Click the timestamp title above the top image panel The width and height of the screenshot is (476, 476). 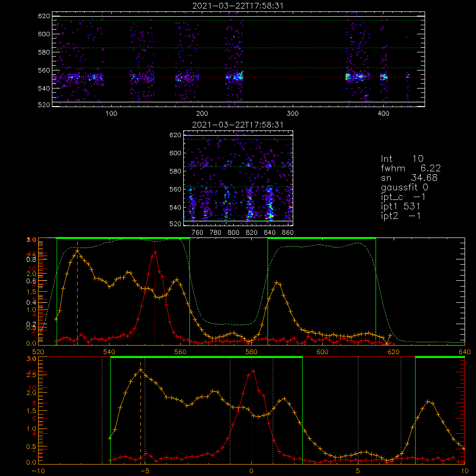(x=238, y=6)
